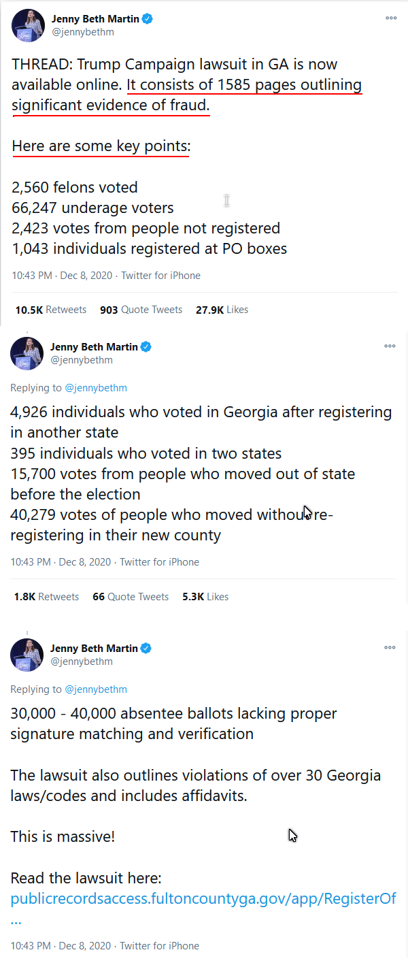Viewport: 408px width, 980px height.
Task: Open the 66 Quote Tweets
Action: [131, 597]
